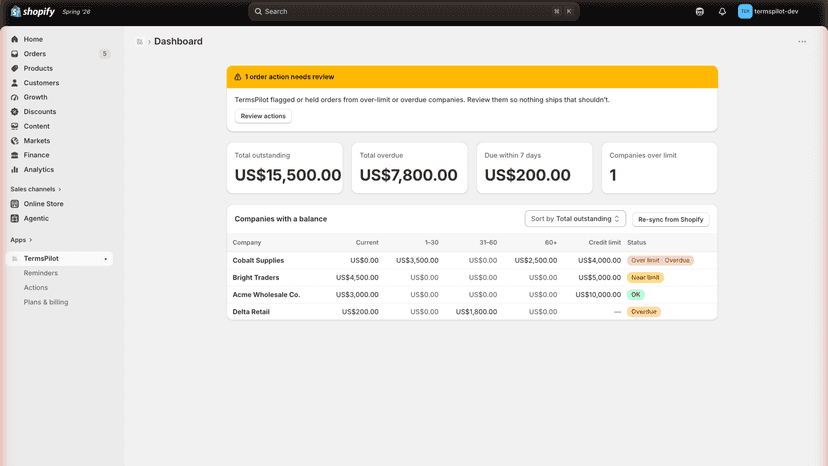Click the Over limit Overdue badge
Viewport: 828px width, 466px height.
[x=660, y=260]
